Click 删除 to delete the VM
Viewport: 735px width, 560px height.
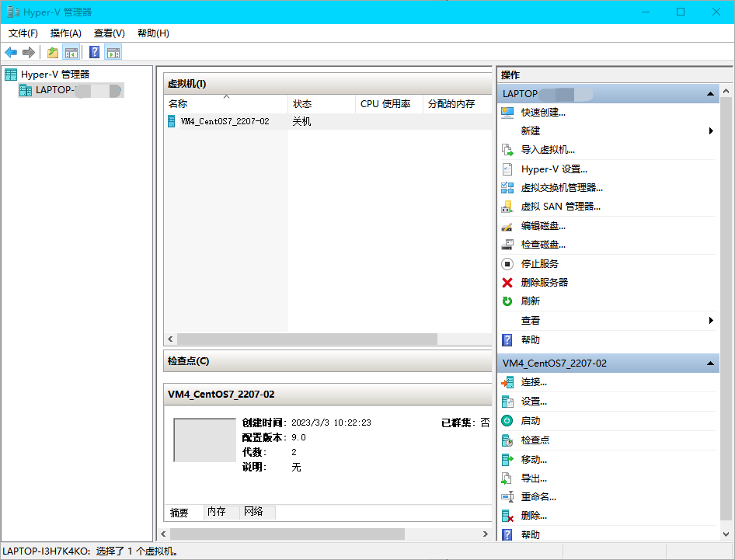point(534,516)
